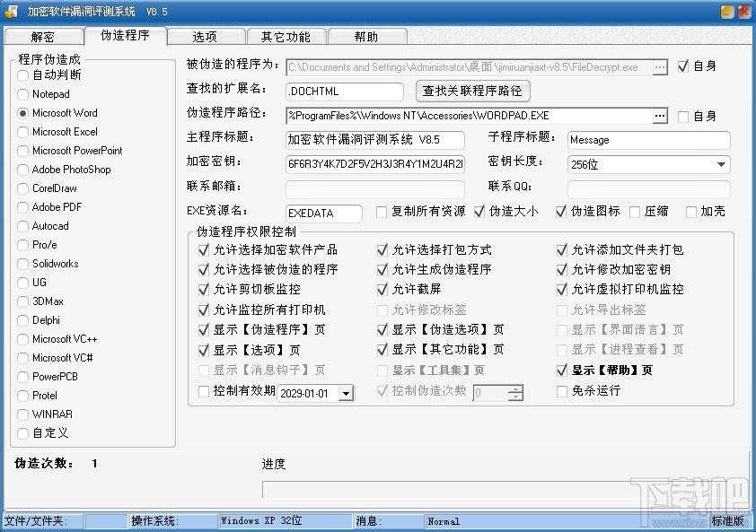The image size is (756, 532).
Task: Select the 伪造程序 tab
Action: tap(126, 35)
